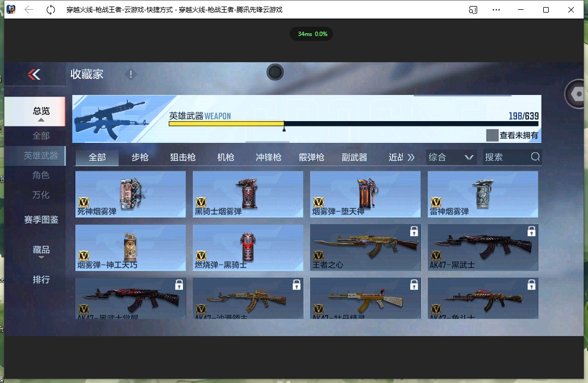Select 全部 in the left sidebar
This screenshot has width=588, height=383.
pos(41,136)
